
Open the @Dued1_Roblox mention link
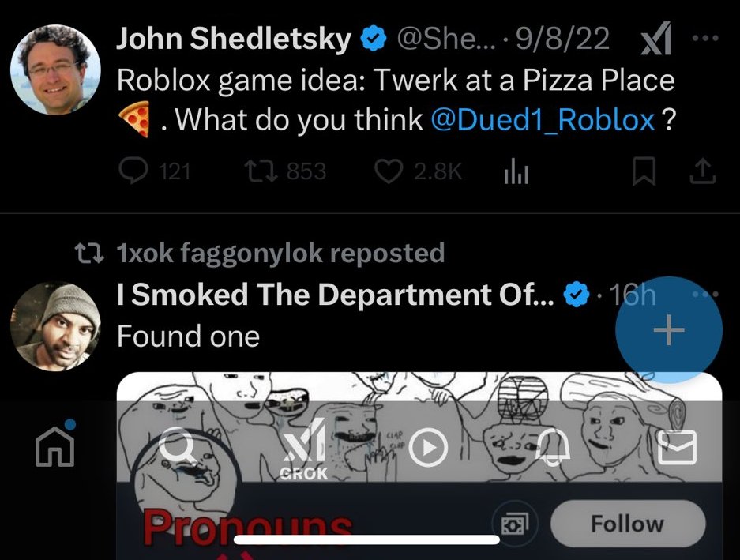543,120
